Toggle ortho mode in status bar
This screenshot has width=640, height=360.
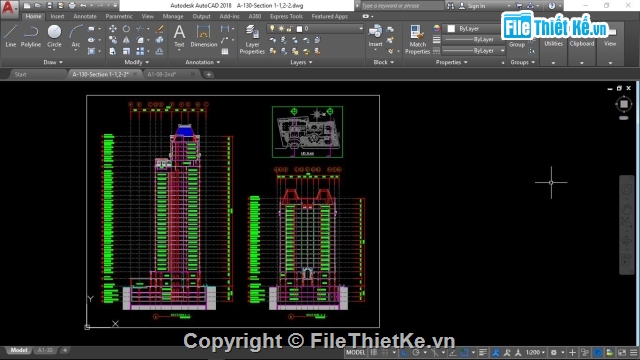[404, 352]
